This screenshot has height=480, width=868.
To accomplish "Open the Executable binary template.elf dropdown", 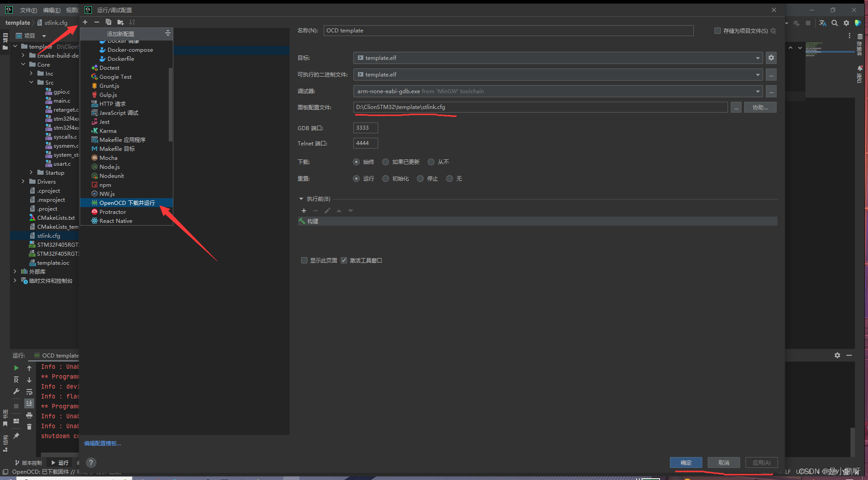I will point(758,75).
